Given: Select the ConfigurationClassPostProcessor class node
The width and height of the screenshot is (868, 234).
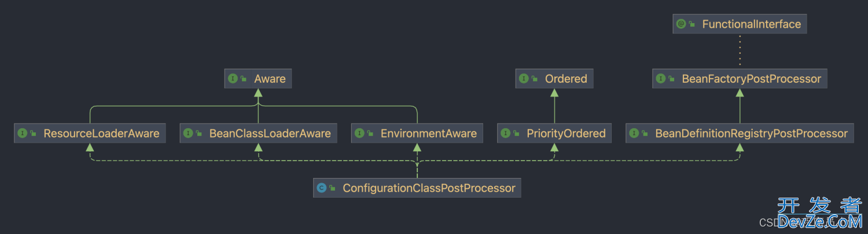Looking at the screenshot, I should 417,188.
